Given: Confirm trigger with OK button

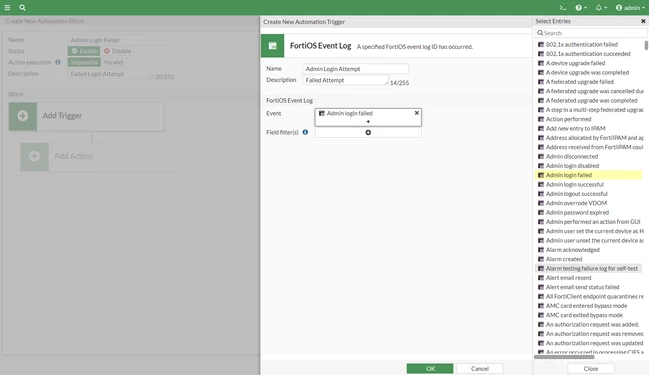Looking at the screenshot, I should 430,368.
